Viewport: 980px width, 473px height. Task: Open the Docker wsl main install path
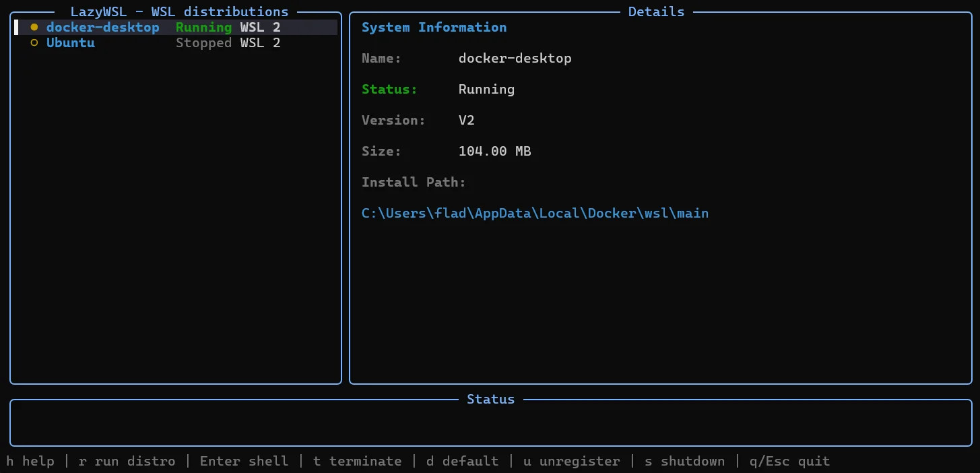[x=535, y=214]
